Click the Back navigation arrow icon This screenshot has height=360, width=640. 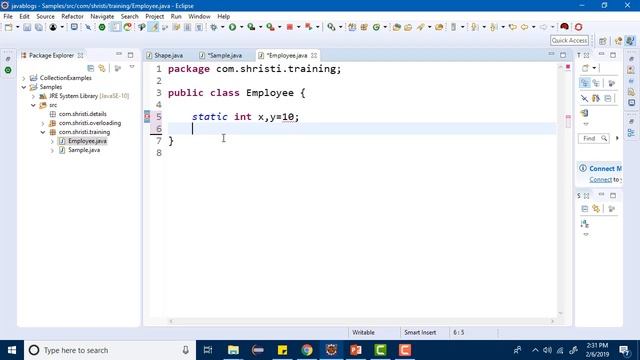(524, 27)
